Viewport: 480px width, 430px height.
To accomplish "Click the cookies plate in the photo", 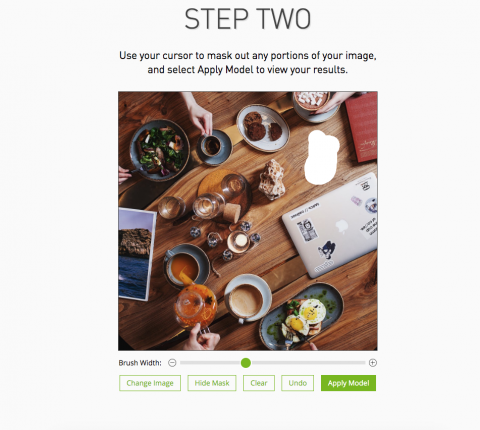I will pos(263,128).
